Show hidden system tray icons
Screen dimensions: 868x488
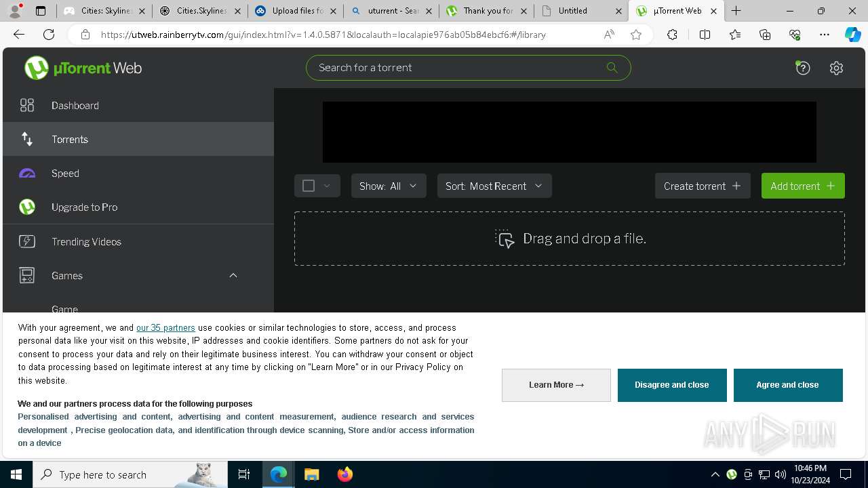coord(715,474)
